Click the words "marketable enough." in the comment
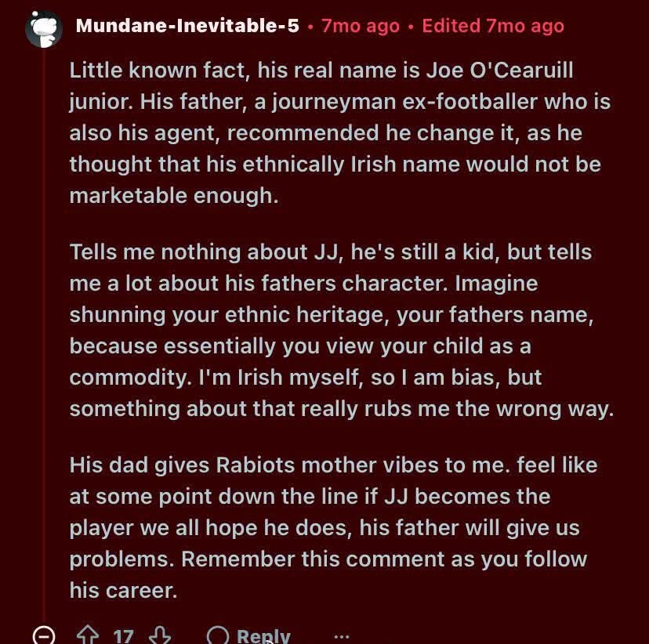 [x=174, y=196]
